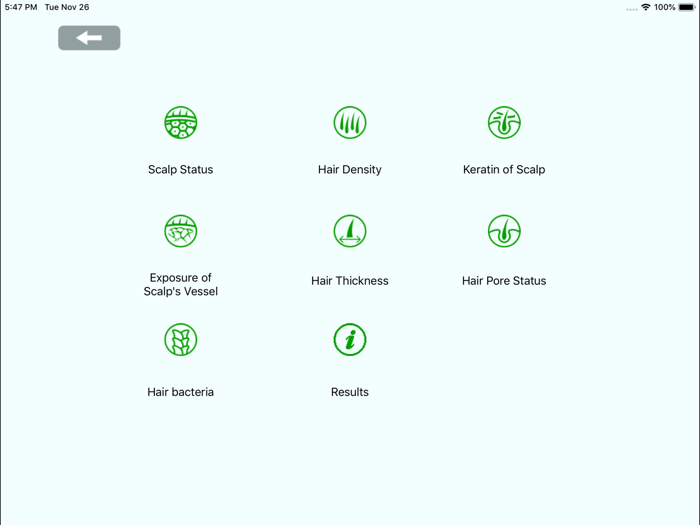Open the Keratin of Scalp icon
The height and width of the screenshot is (525, 700).
[x=504, y=122]
